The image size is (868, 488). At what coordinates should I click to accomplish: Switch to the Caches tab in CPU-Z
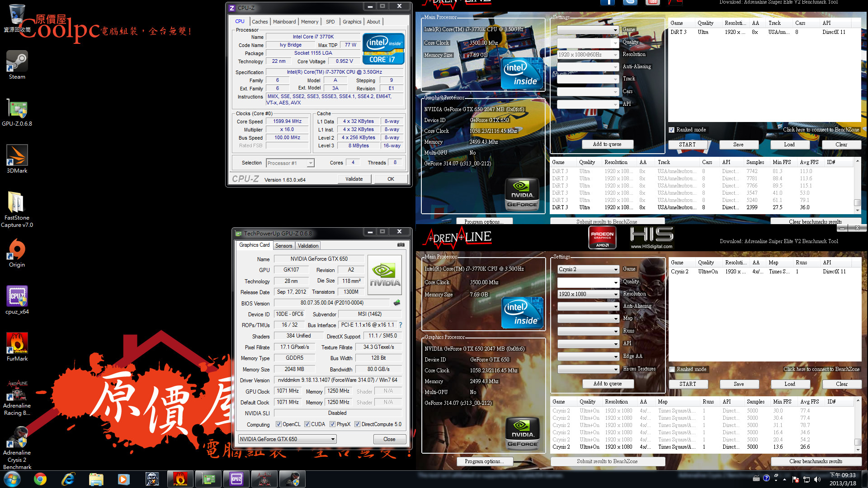pos(259,22)
